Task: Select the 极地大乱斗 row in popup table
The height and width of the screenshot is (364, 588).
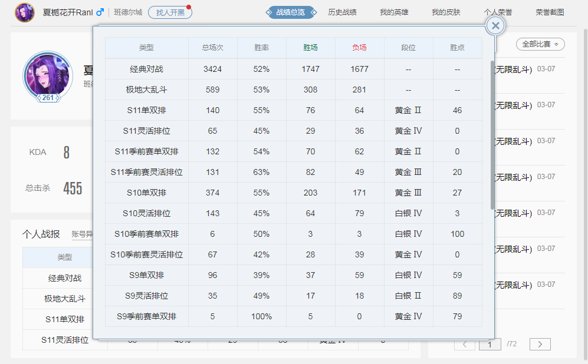Action: pos(294,90)
